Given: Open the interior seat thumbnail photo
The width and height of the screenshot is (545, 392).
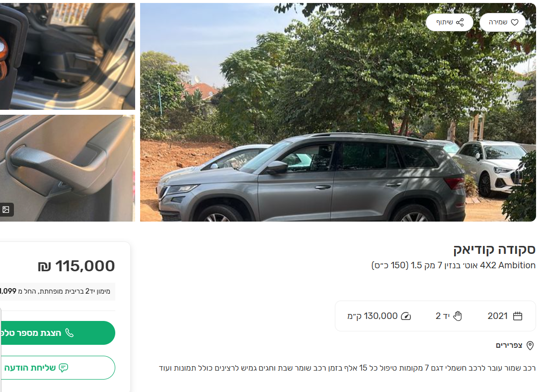Looking at the screenshot, I should (68, 56).
